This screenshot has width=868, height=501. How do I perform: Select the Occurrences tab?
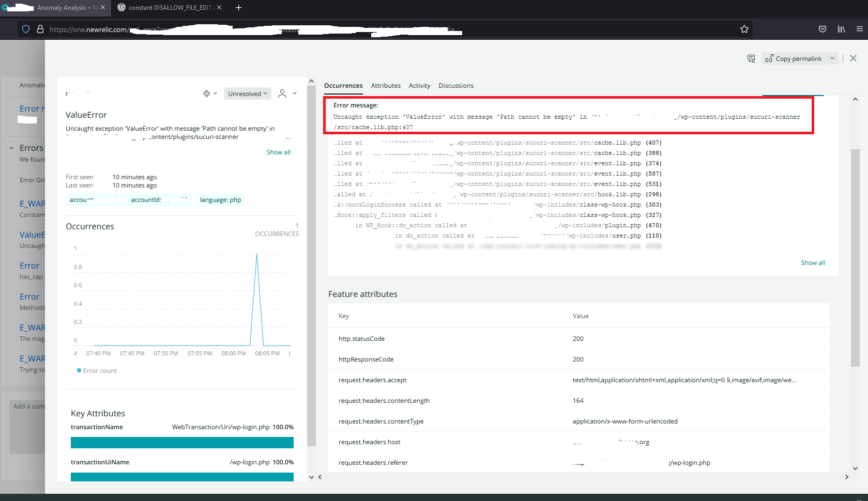(343, 86)
